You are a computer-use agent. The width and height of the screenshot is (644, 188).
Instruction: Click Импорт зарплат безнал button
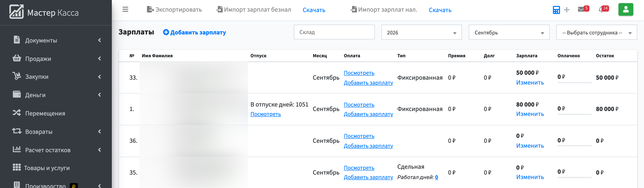click(254, 10)
